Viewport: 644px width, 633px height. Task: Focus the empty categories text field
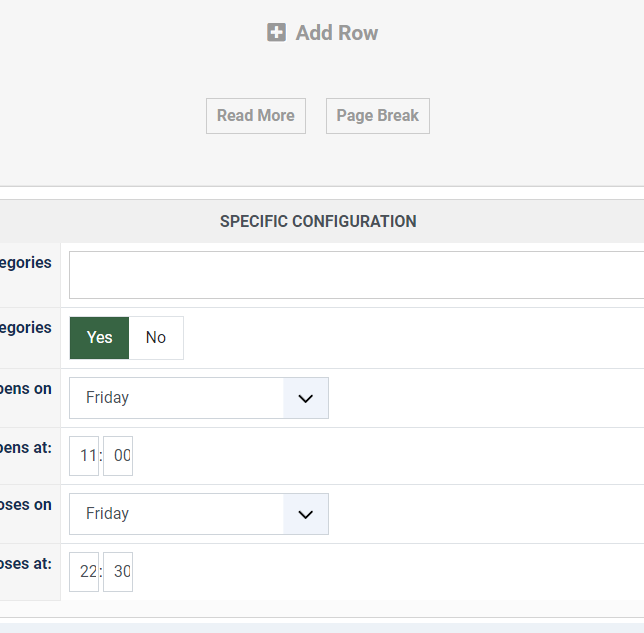click(x=356, y=275)
